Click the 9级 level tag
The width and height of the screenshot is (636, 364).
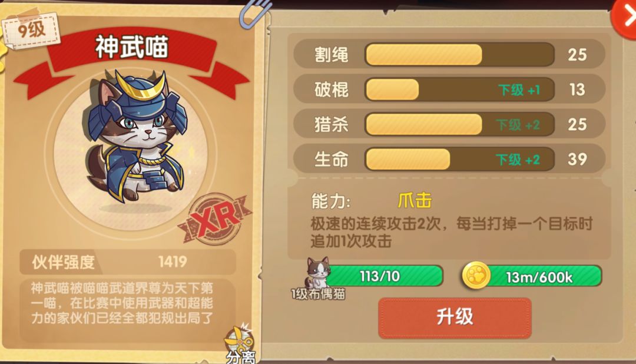32,31
